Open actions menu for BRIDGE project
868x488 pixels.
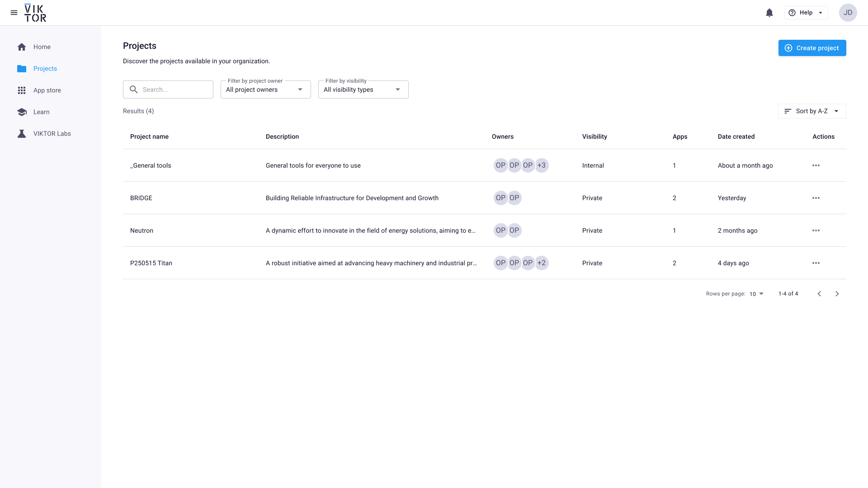pyautogui.click(x=816, y=198)
